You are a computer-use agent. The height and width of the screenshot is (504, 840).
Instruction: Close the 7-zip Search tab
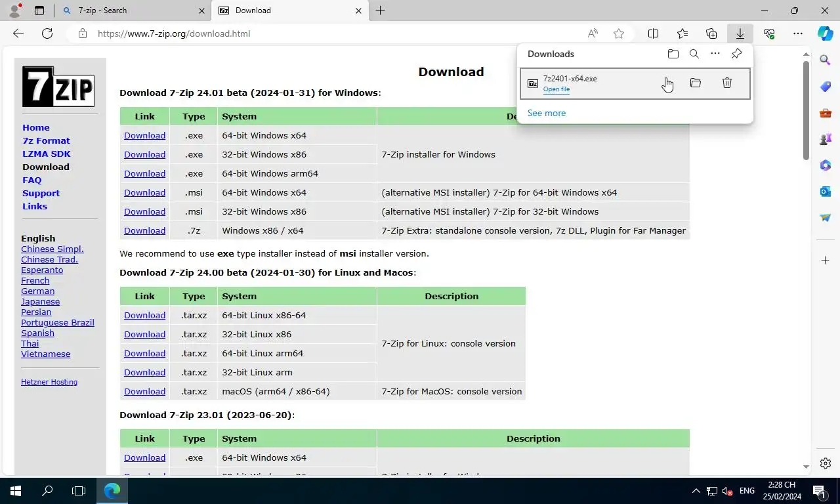[x=201, y=10]
